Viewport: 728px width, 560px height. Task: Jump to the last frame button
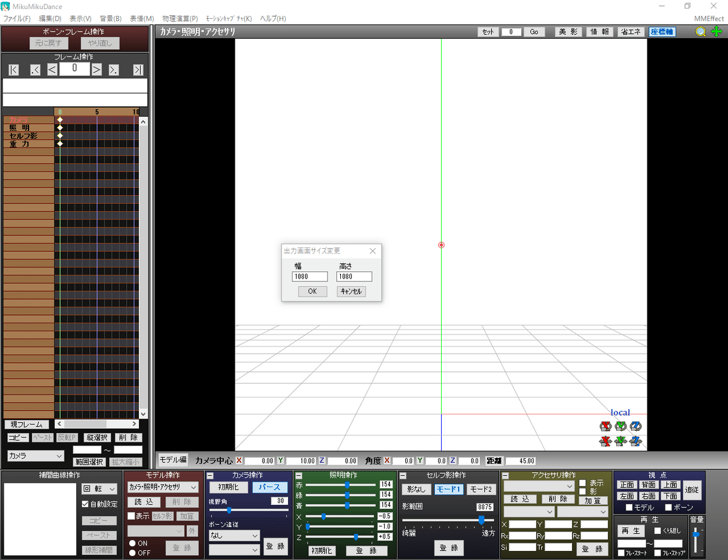138,70
